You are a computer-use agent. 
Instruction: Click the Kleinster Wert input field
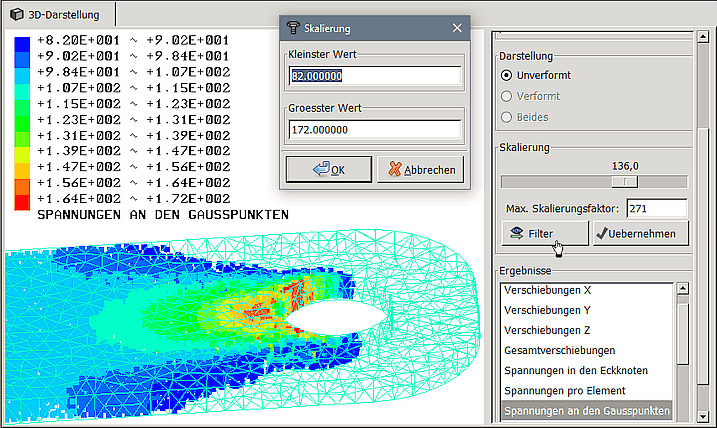pos(374,76)
